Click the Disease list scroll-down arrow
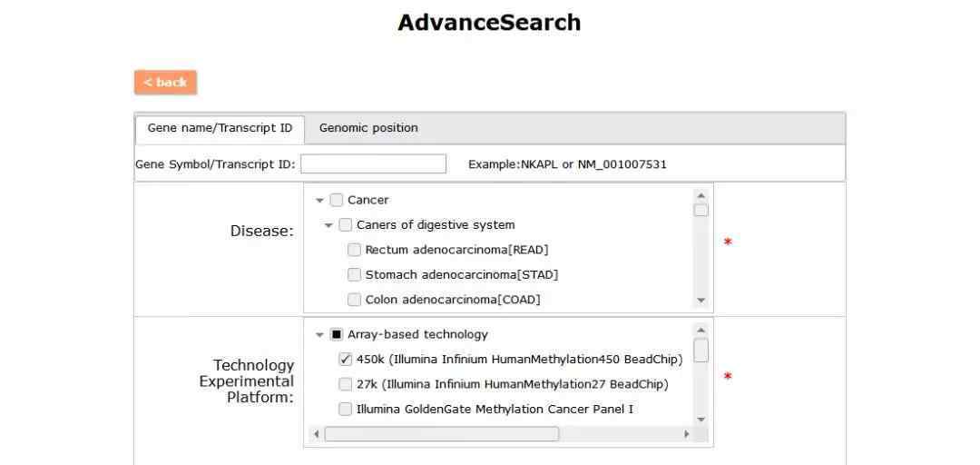Viewport: 980px width, 465px height. (701, 301)
